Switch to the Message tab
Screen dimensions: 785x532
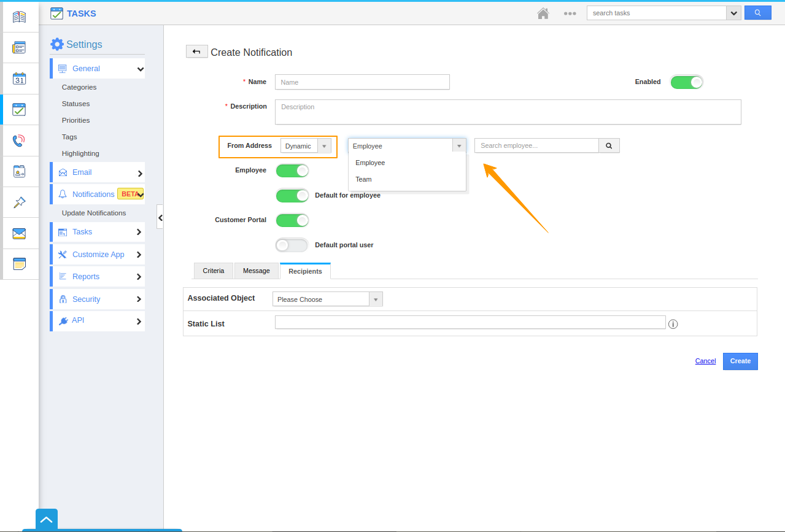(256, 271)
